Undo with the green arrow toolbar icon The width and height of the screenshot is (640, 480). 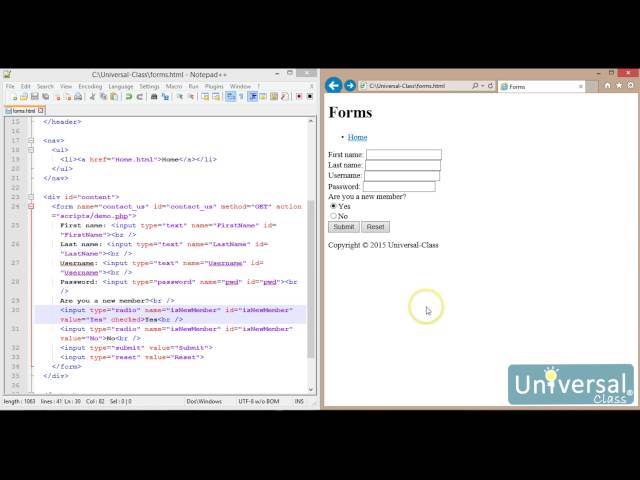[129, 97]
